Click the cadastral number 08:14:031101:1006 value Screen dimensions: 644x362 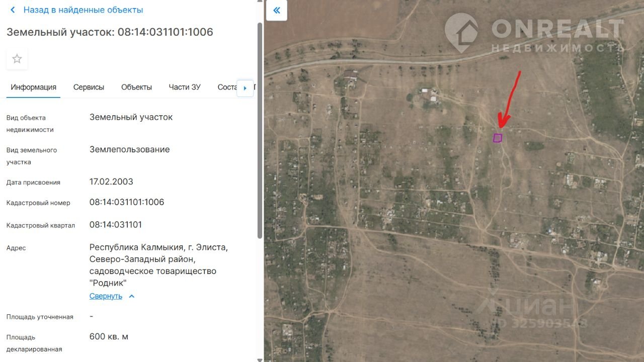127,202
